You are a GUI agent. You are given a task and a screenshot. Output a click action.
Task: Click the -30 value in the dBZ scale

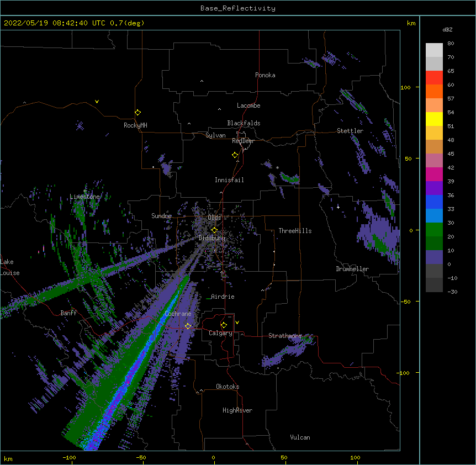click(452, 292)
